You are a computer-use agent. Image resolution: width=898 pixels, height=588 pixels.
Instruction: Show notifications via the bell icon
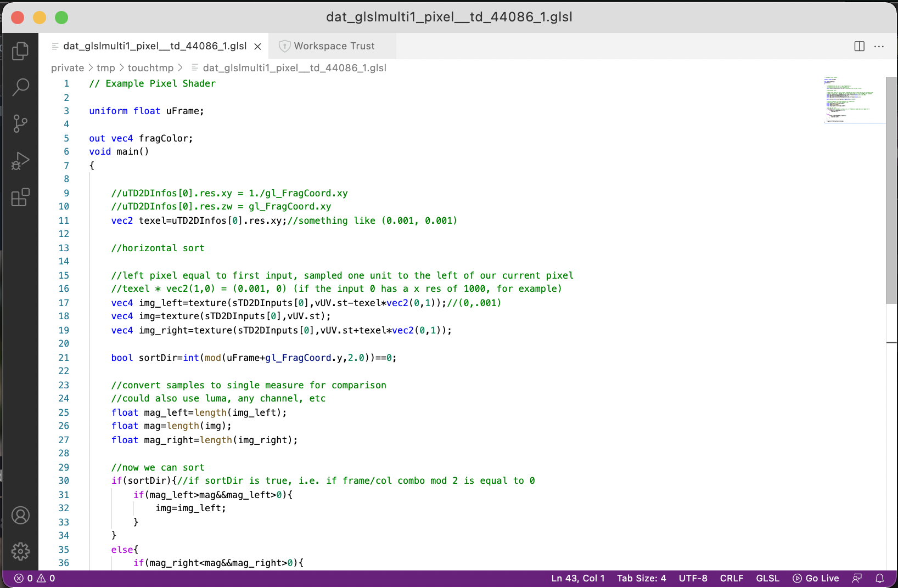point(880,578)
